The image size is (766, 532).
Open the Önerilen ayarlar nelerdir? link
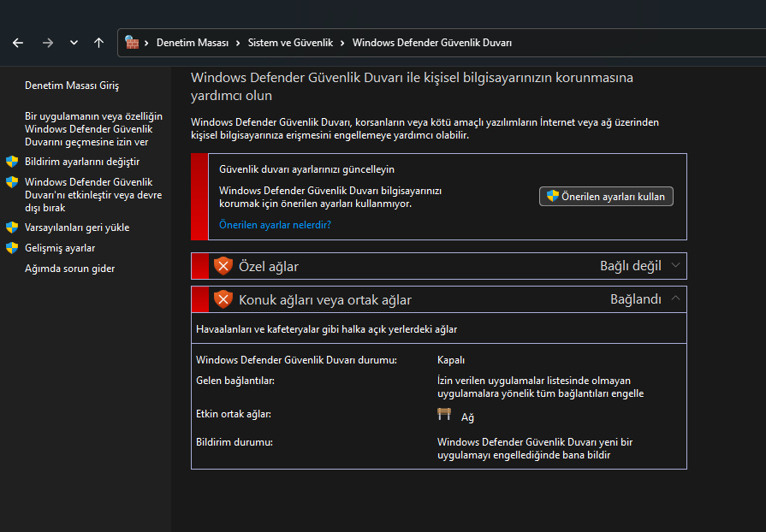[x=275, y=224]
